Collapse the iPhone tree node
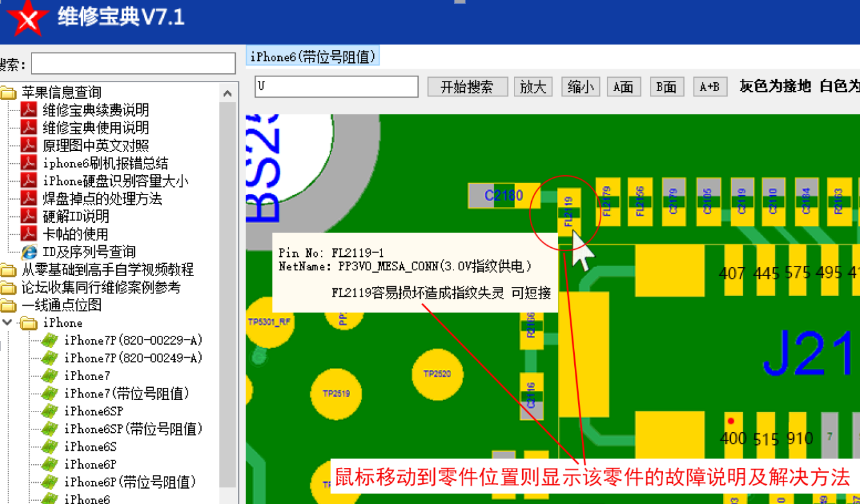Image resolution: width=860 pixels, height=504 pixels. click(7, 322)
